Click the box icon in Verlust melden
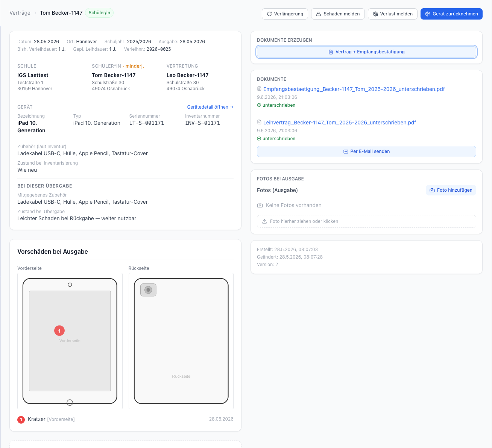Screen dimensions: 492x448 pyautogui.click(x=375, y=14)
